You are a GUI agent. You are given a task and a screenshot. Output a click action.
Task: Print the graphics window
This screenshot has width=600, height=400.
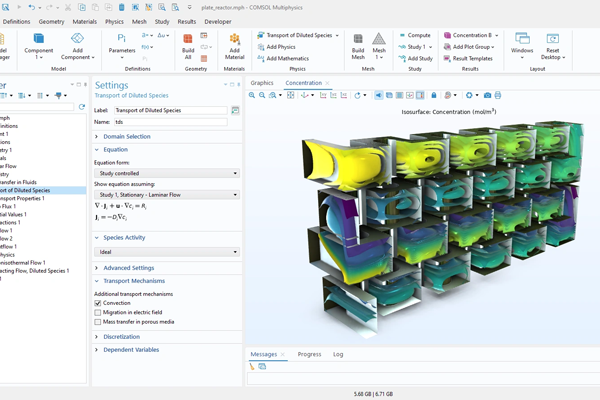point(498,95)
